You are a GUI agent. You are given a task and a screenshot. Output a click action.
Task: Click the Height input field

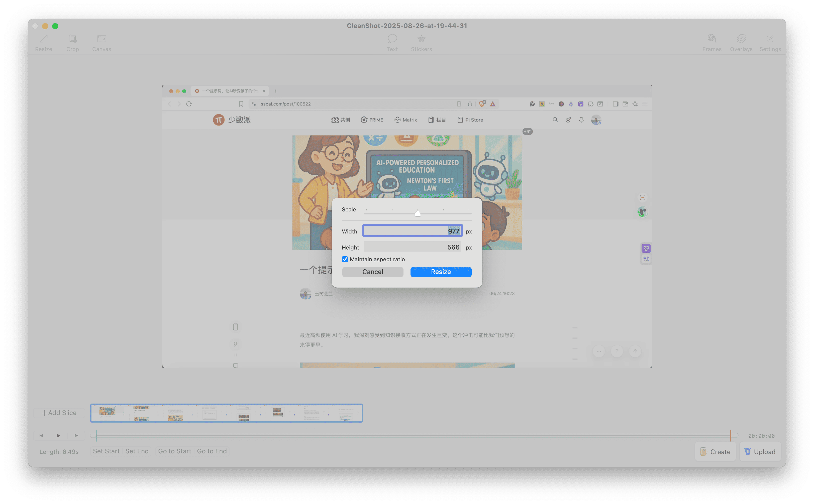[x=412, y=247]
